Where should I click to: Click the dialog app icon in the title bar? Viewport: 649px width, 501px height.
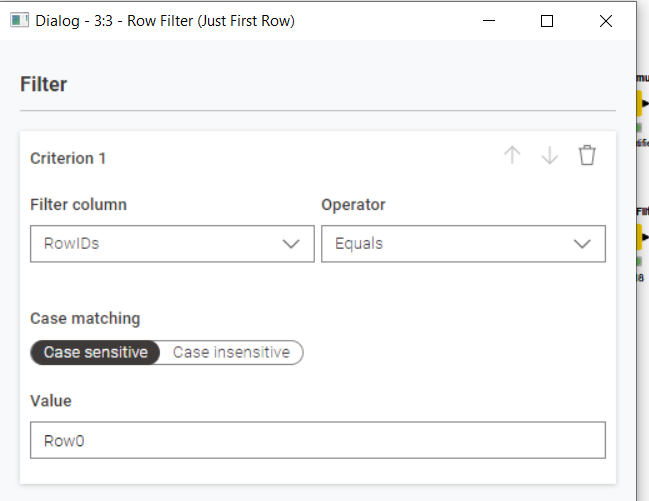pyautogui.click(x=19, y=20)
